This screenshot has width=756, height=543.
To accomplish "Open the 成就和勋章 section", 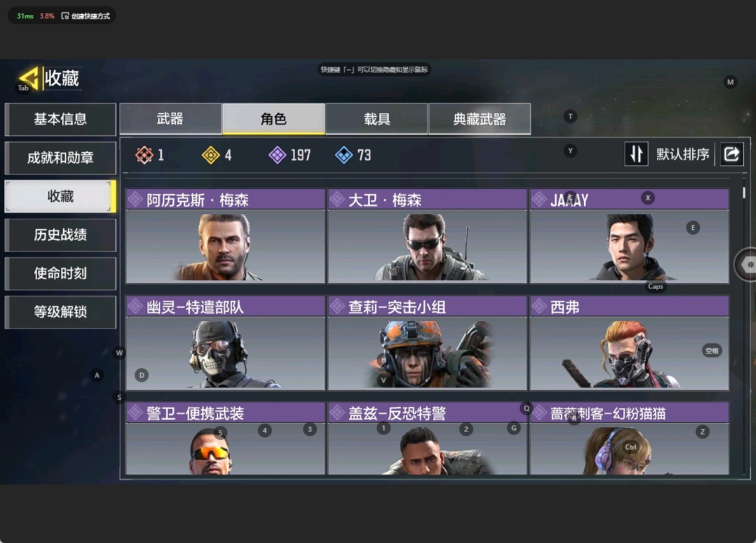I will pyautogui.click(x=60, y=158).
